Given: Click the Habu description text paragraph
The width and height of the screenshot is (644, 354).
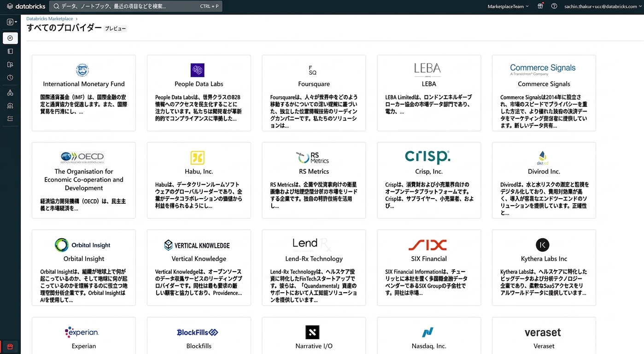Looking at the screenshot, I should tap(199, 195).
